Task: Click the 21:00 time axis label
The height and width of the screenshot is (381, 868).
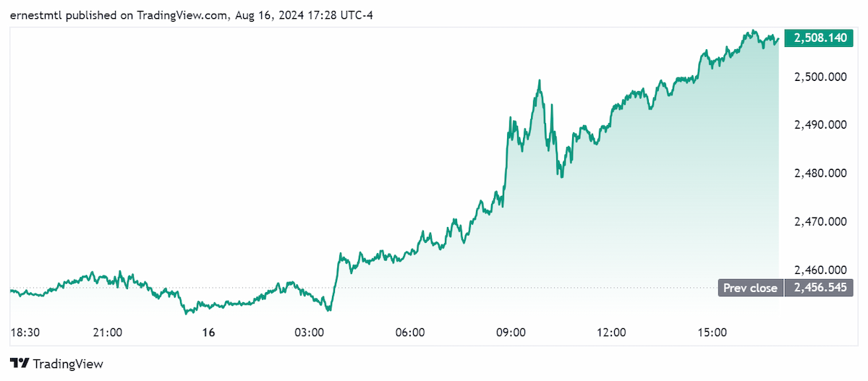Action: 108,333
